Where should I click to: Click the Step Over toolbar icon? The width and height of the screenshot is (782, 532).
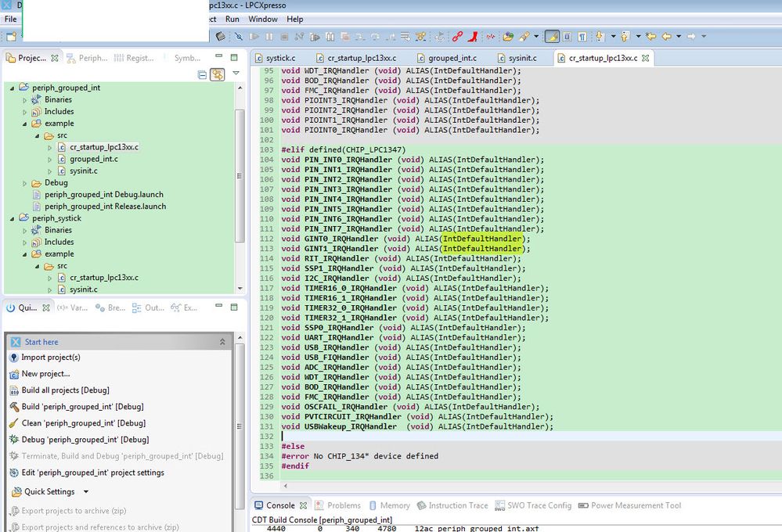click(375, 37)
